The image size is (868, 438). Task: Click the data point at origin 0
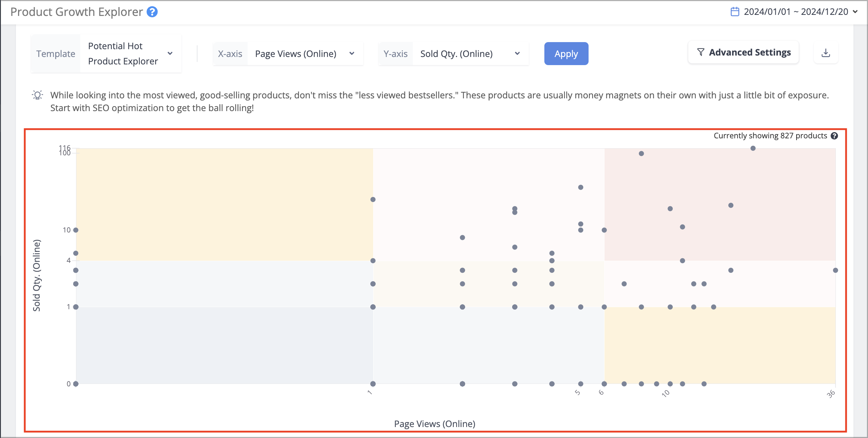(76, 384)
